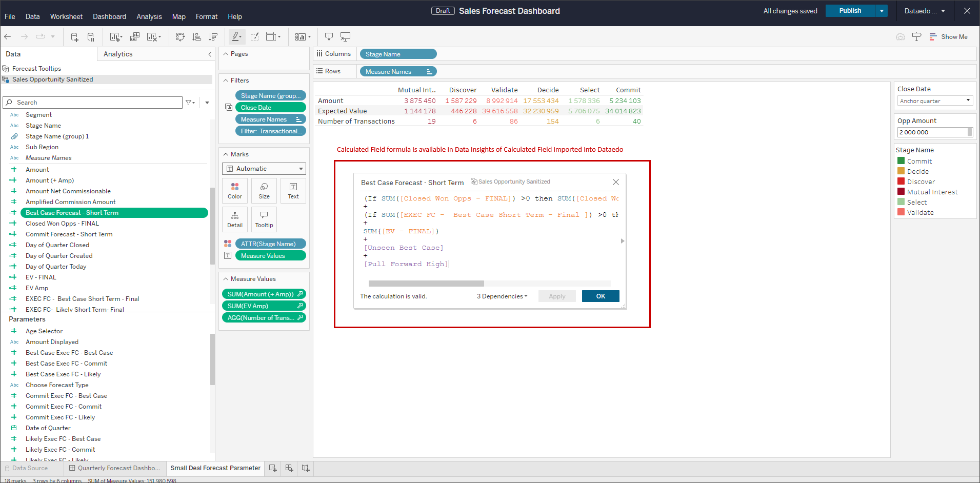The image size is (980, 483).
Task: Add a new dashboard from bottom tab bar
Action: pos(289,468)
